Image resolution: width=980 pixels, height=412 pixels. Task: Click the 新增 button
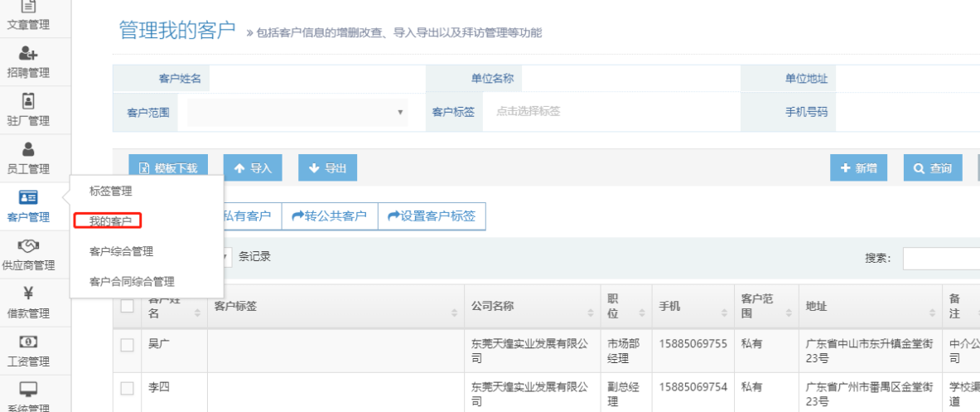[x=858, y=168]
